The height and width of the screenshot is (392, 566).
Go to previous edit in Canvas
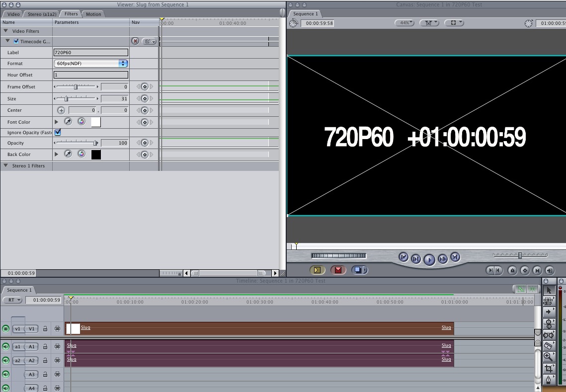(404, 257)
